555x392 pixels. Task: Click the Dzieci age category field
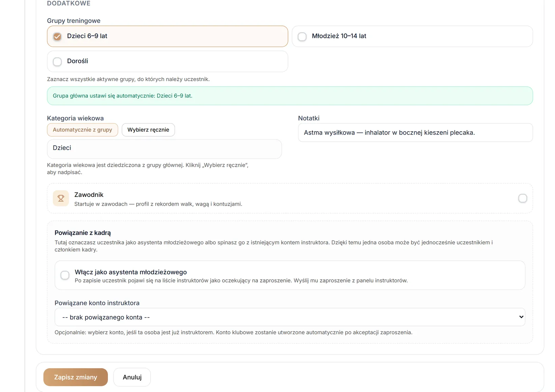click(x=164, y=149)
